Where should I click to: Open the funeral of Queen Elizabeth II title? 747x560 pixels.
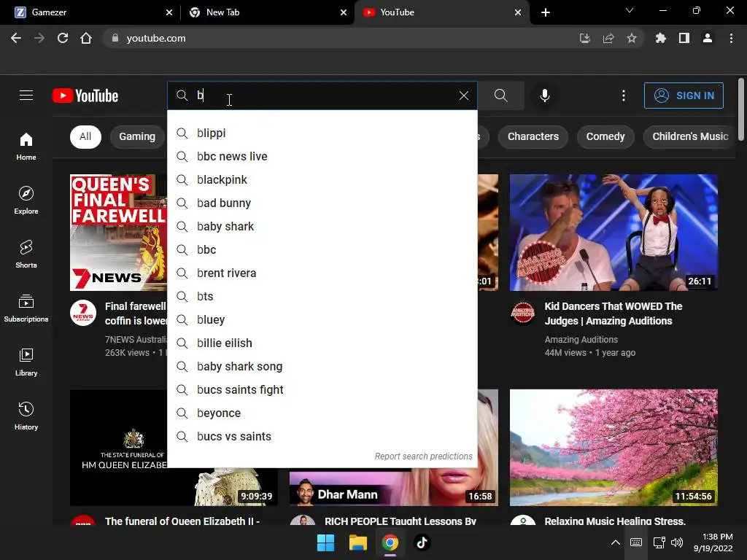(182, 521)
